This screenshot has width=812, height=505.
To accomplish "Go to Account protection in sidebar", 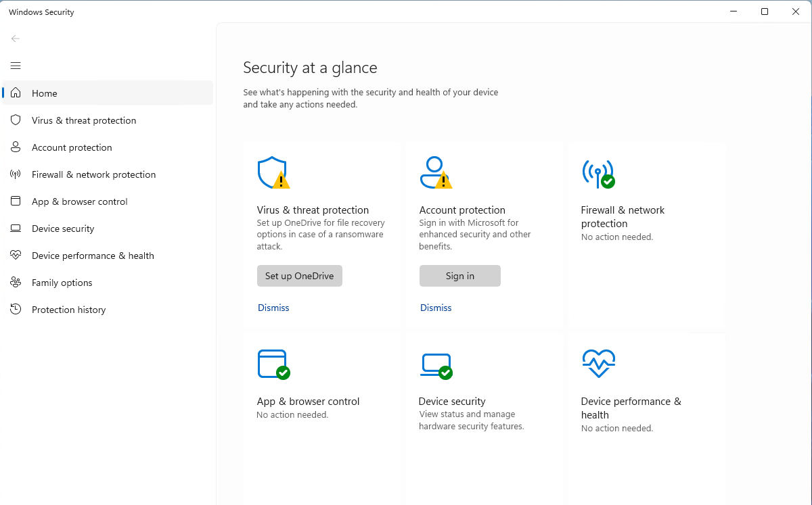I will coord(72,147).
